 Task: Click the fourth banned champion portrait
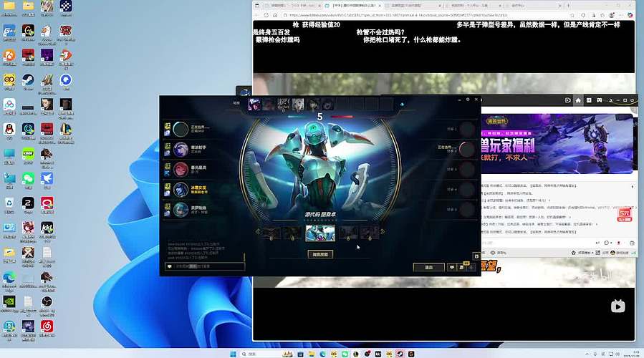pyautogui.click(x=298, y=105)
